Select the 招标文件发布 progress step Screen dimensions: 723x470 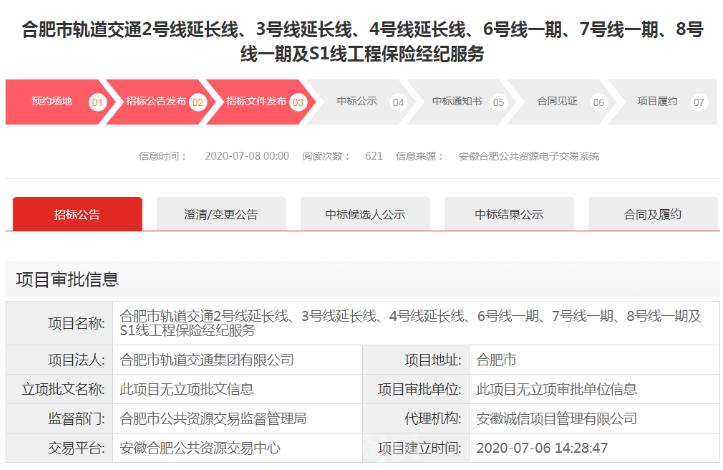[x=256, y=101]
